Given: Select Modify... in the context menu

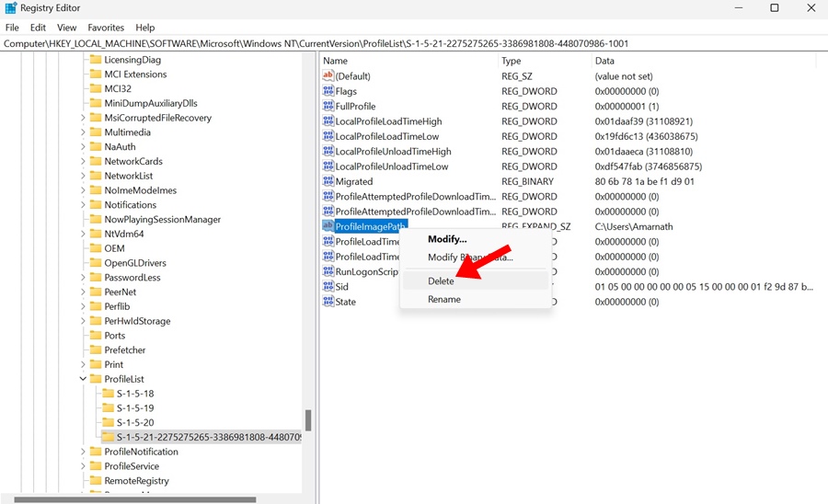Looking at the screenshot, I should (x=447, y=239).
